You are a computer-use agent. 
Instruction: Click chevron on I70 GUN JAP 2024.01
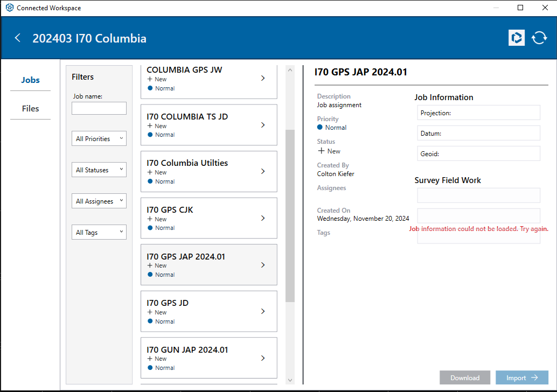pos(263,358)
